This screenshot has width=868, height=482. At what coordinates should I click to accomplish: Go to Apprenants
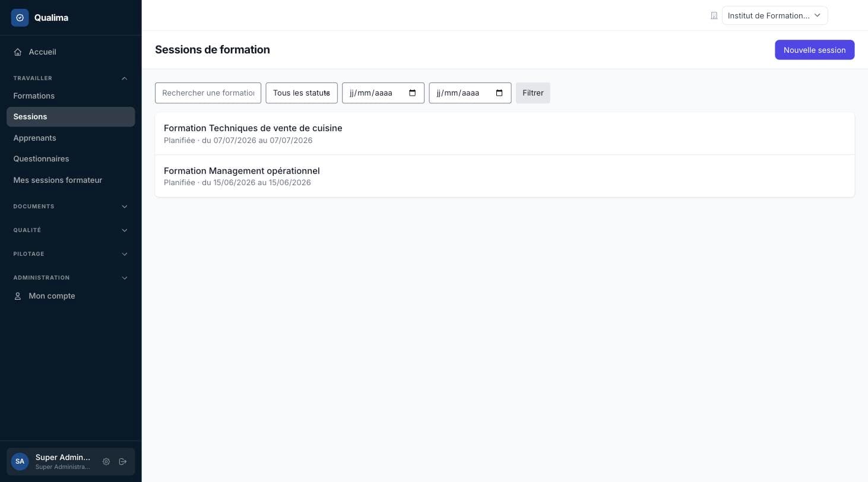click(x=71, y=138)
